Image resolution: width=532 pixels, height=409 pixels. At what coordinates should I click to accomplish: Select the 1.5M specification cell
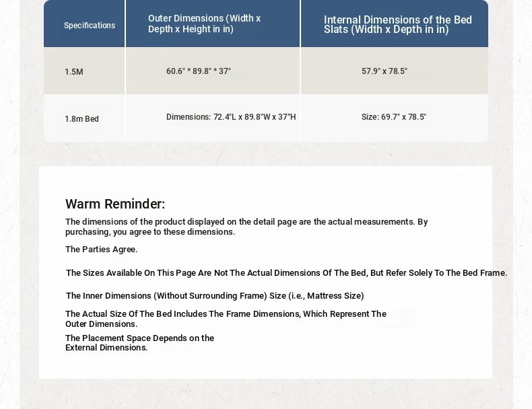coord(74,72)
